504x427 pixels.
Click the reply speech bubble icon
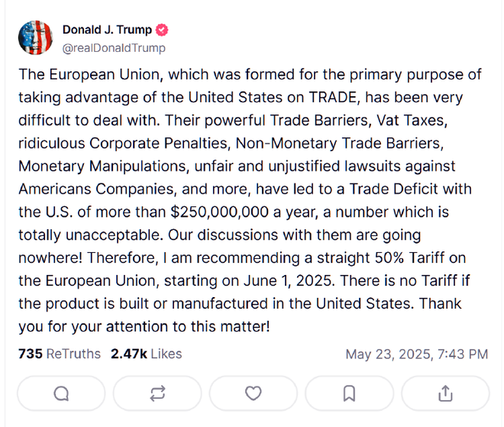tap(62, 393)
